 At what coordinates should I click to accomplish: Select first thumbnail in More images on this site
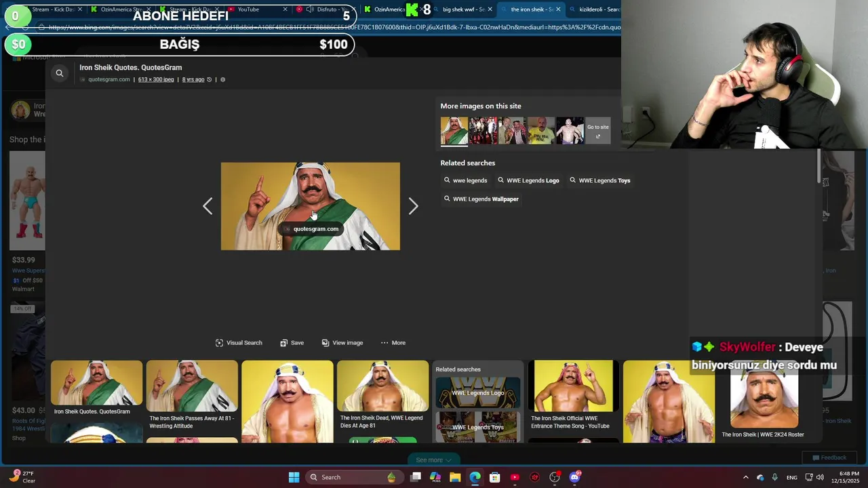click(x=454, y=131)
